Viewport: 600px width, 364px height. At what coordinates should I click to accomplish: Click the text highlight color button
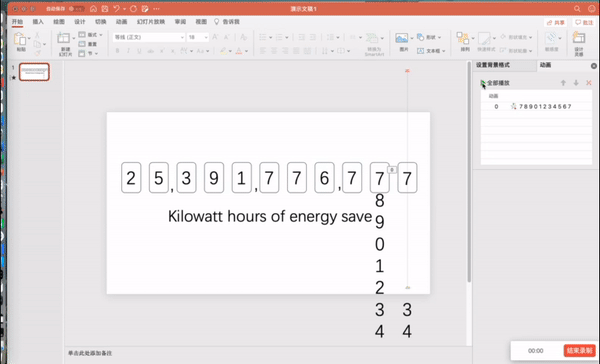pos(223,51)
